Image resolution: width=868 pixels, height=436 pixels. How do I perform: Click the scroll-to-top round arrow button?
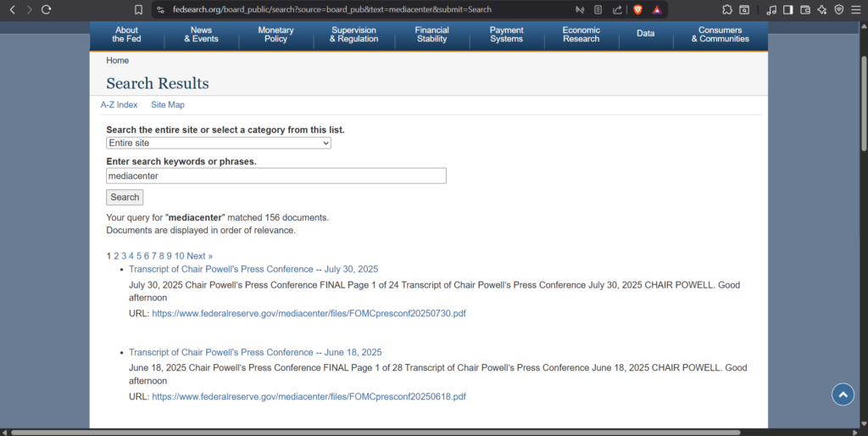click(x=843, y=394)
